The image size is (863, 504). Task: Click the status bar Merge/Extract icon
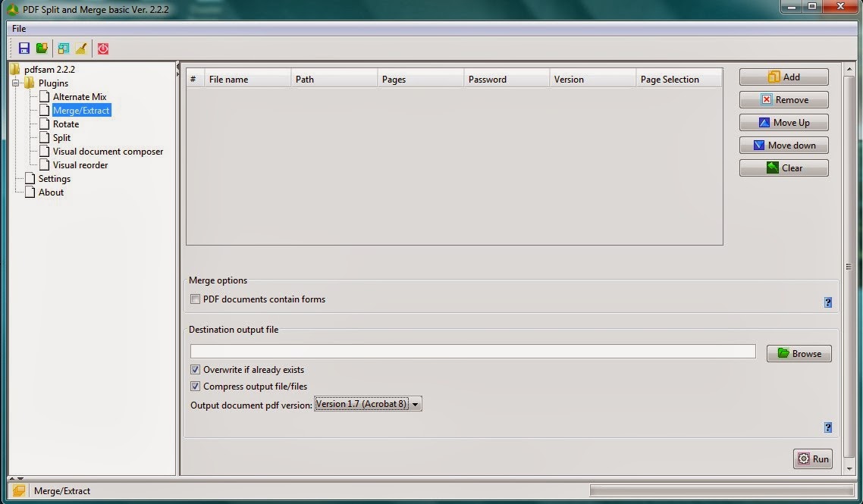pos(19,490)
